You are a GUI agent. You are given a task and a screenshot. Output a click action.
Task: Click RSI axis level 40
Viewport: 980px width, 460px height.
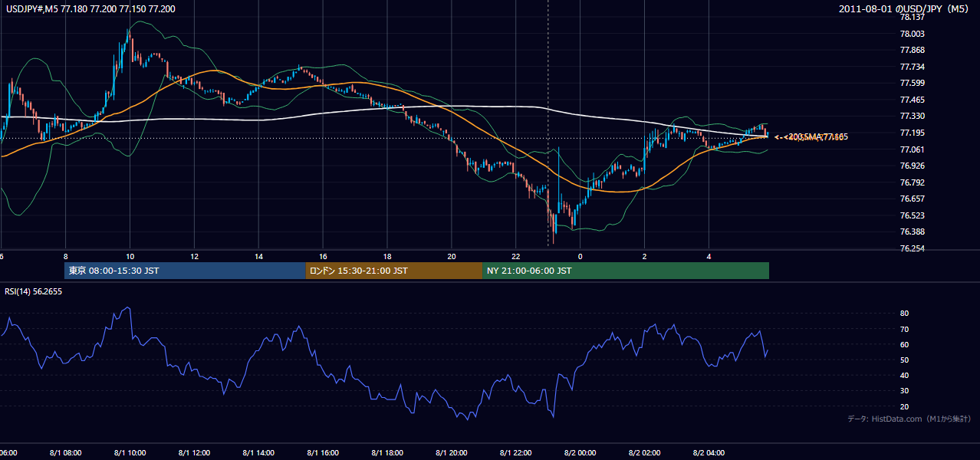point(904,375)
